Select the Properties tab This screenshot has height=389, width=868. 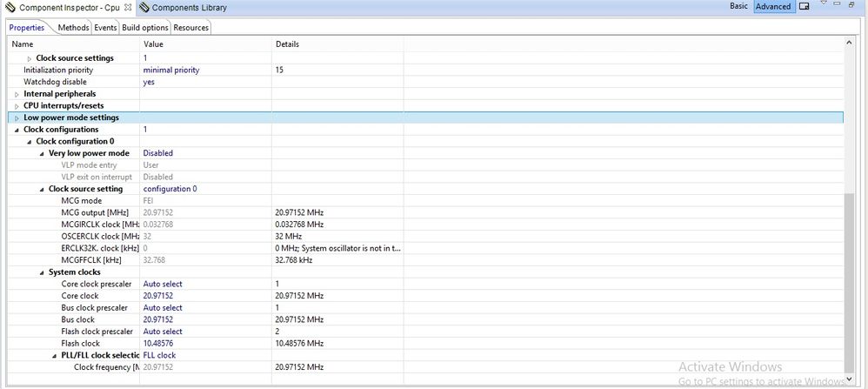coord(27,28)
